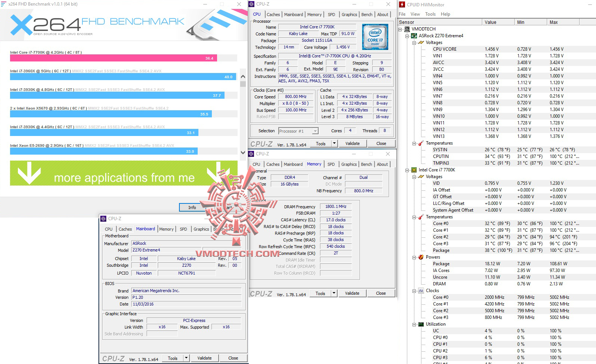
Task: Click Close button in top CPU-Z
Action: 381,143
